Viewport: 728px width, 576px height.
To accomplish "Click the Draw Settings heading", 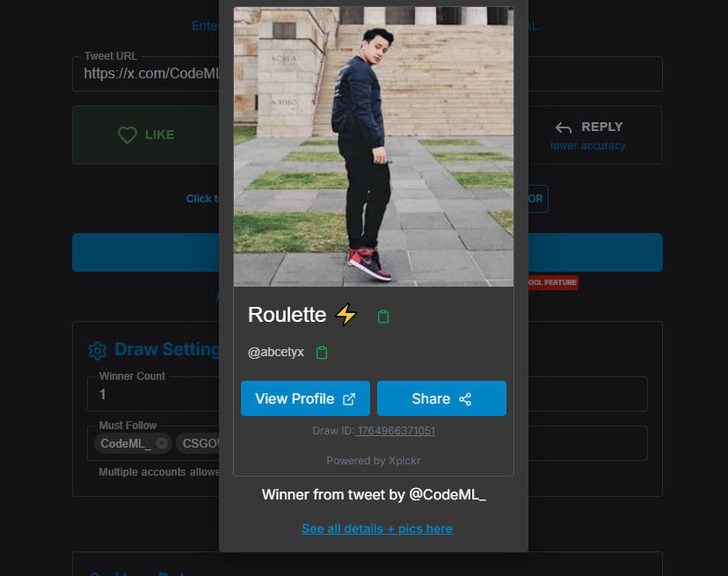I will 168,349.
